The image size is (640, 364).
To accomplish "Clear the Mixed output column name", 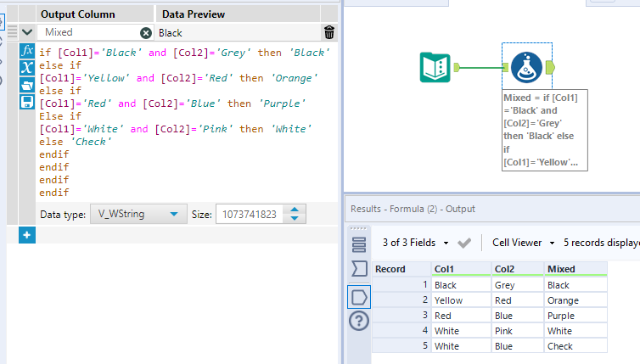I will coord(146,33).
